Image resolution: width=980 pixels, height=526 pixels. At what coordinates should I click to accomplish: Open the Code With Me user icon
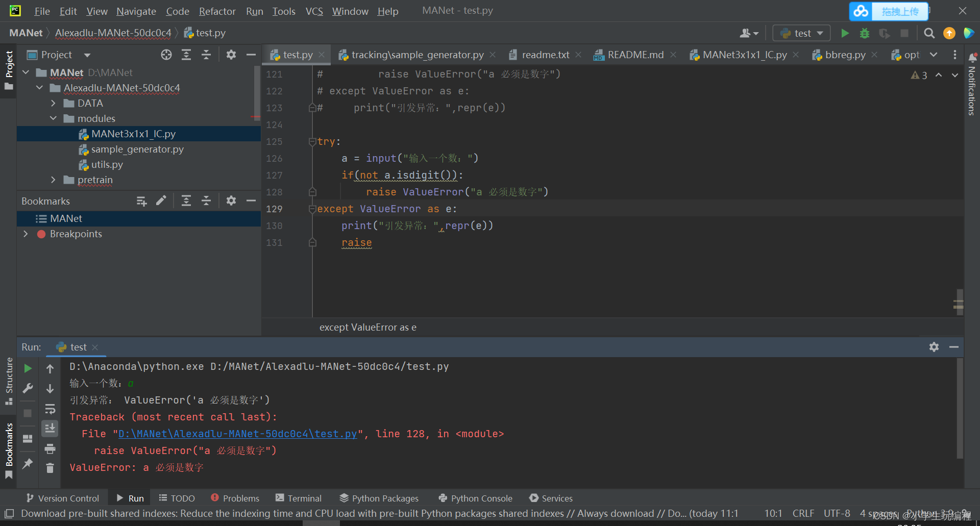pos(749,33)
